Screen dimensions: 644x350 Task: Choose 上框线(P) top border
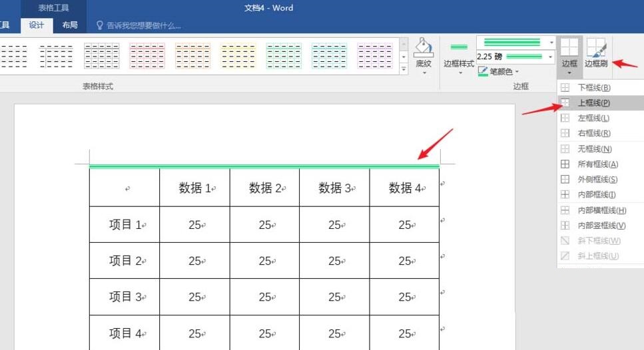601,102
